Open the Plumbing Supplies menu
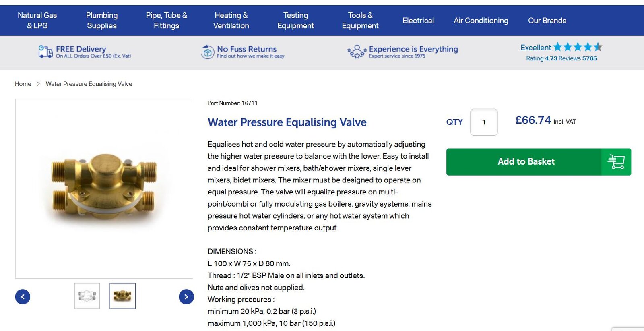The image size is (644, 331). tap(102, 21)
